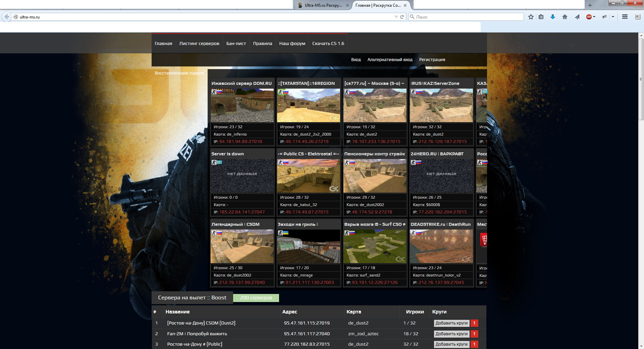
Task: Click the Регистрация link
Action: click(432, 60)
